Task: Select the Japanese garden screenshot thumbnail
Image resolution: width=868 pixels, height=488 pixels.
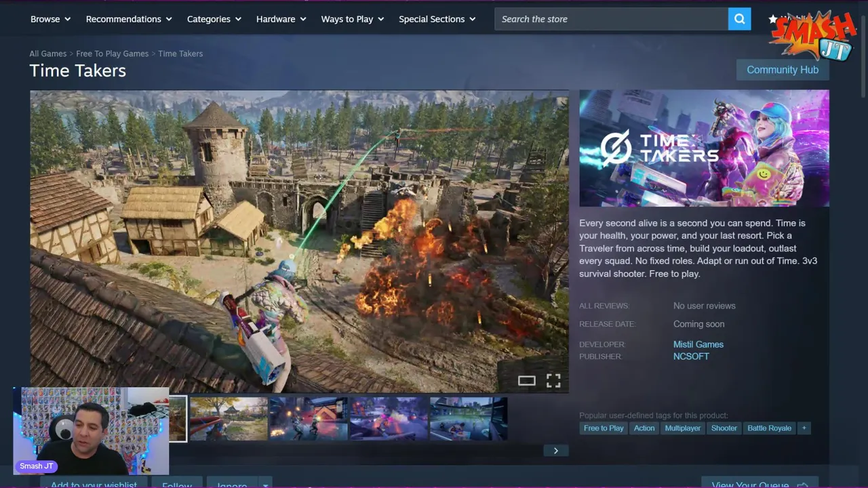Action: click(x=229, y=419)
